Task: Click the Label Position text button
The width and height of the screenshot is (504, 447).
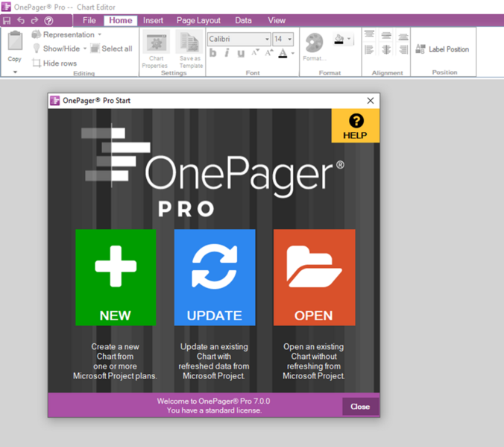Action: (x=449, y=49)
